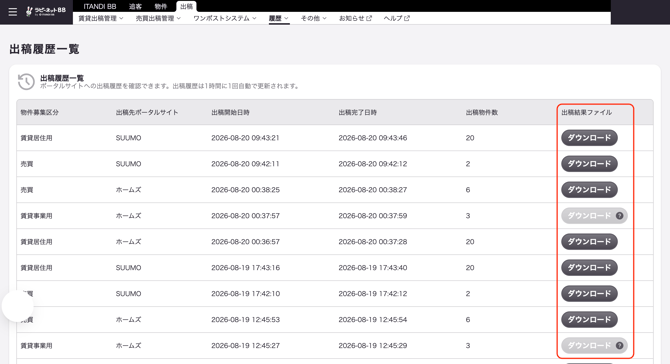
Task: Select completion time 2026-08-19 12:45:29
Action: 373,346
